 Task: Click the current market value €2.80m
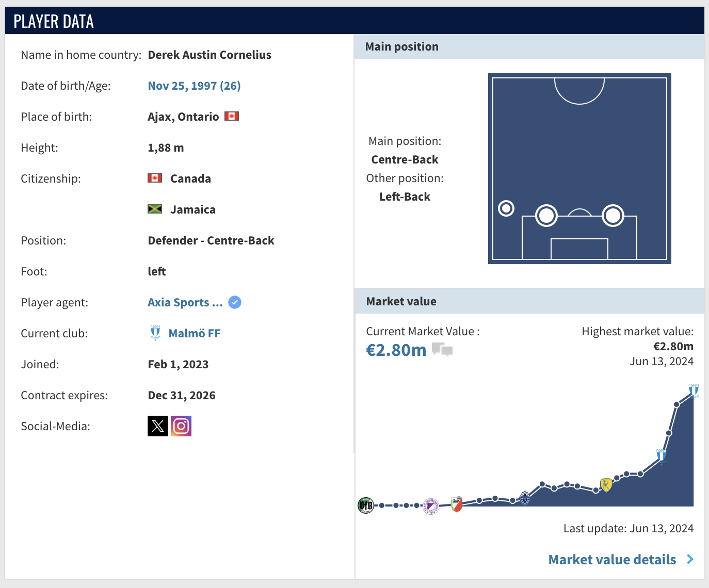396,350
